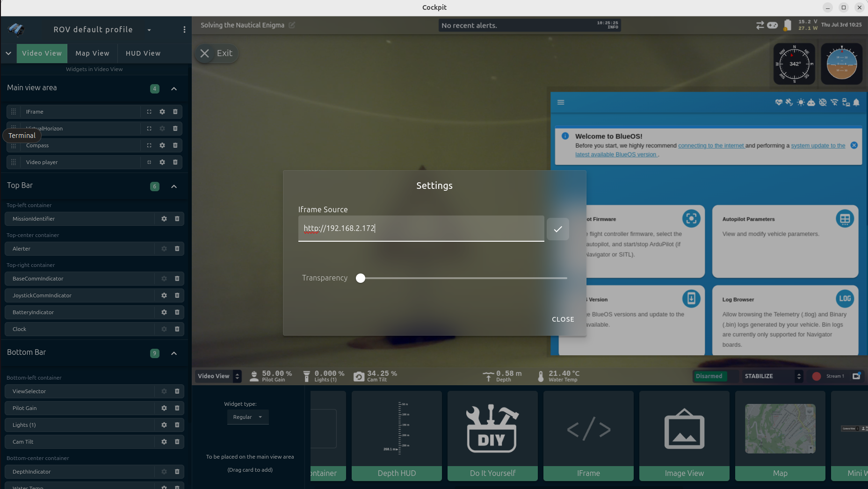Open settings for Pilot Gain
Screen dimensions: 868x489
click(164, 408)
